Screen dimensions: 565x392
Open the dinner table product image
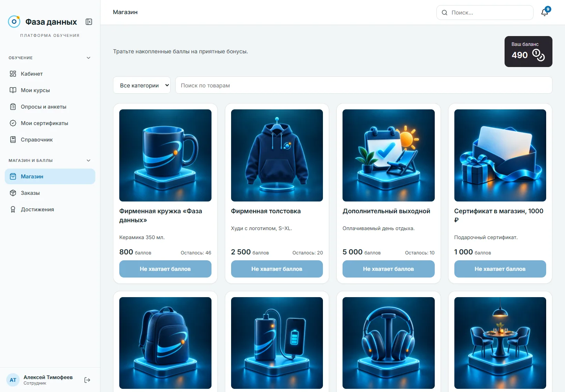500,343
